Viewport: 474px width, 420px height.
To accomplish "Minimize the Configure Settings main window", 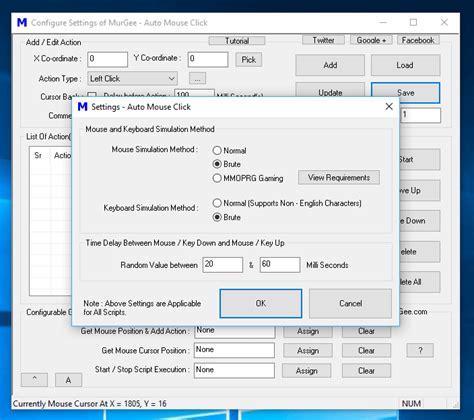I will point(383,22).
